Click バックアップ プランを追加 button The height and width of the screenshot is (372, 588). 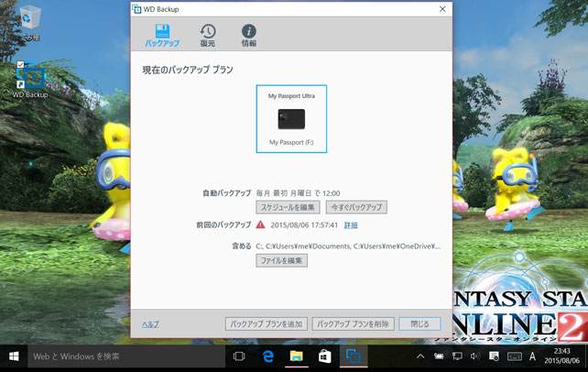(266, 324)
